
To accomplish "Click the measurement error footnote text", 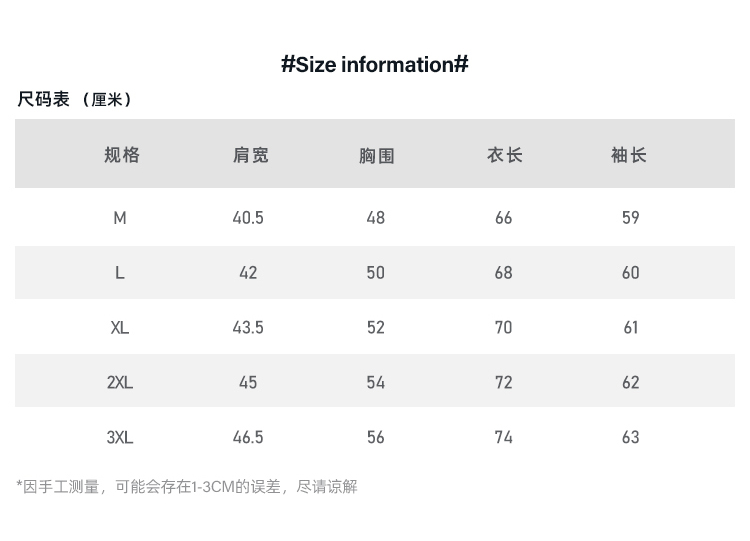I will [x=187, y=487].
